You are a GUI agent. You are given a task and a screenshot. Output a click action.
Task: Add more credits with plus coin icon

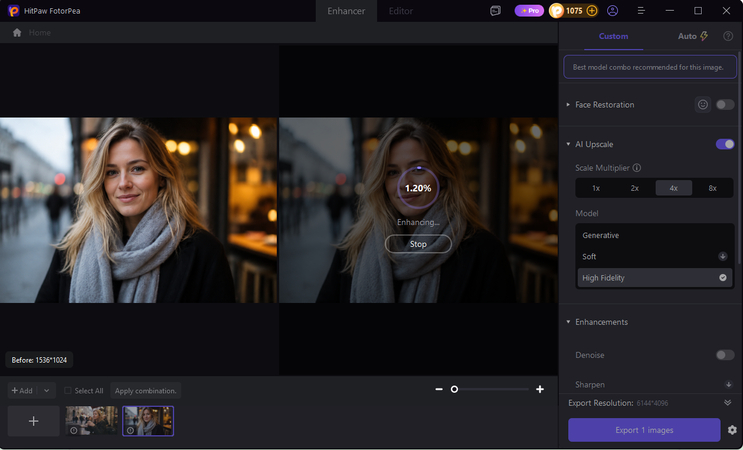tap(592, 10)
